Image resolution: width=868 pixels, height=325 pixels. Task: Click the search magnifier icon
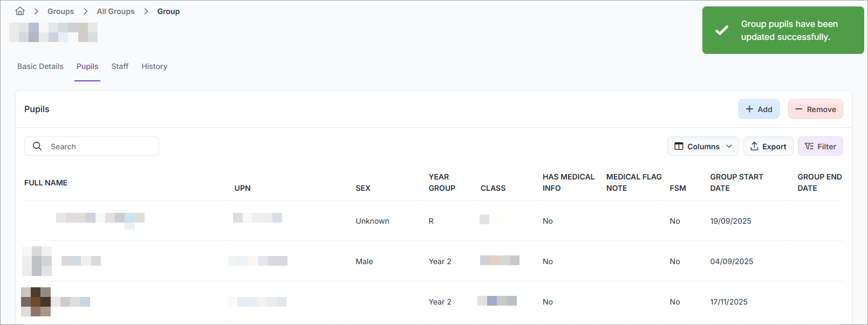[x=37, y=146]
